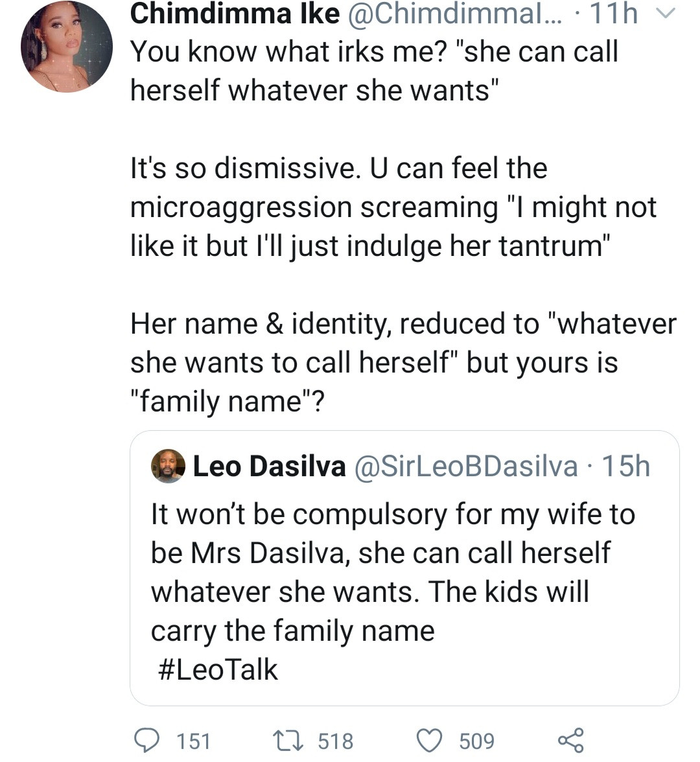
Task: Open the share icon for this tweet
Action: point(571,740)
